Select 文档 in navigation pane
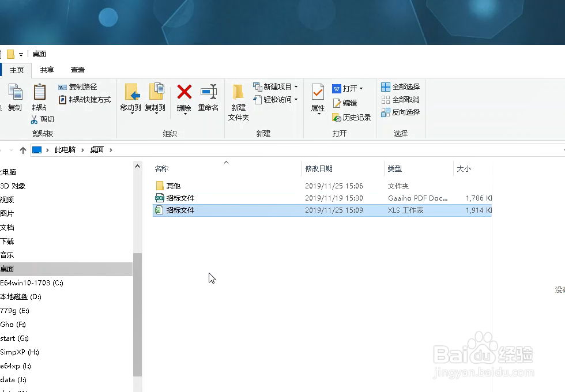565x392 pixels. [7, 228]
